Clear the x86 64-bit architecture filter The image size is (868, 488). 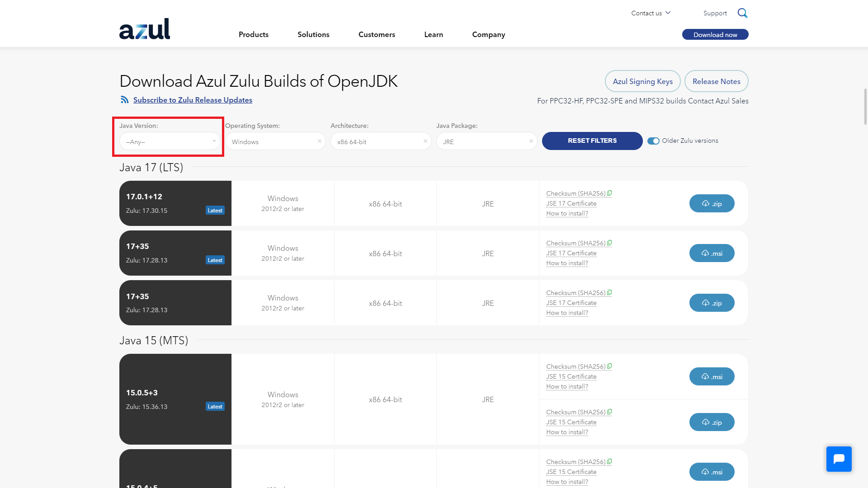(425, 141)
